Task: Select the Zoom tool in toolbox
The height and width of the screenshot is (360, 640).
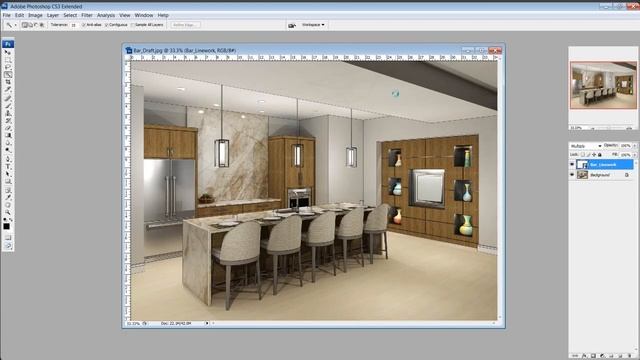Action: [8, 213]
